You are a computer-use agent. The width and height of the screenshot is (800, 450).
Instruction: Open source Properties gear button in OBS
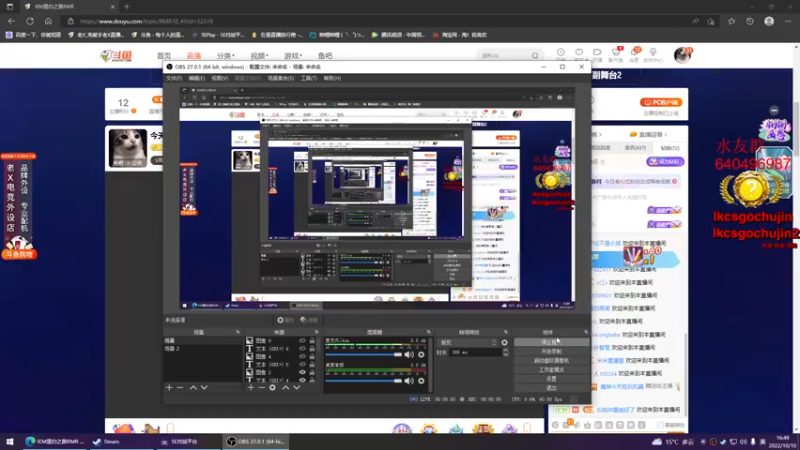[286, 320]
